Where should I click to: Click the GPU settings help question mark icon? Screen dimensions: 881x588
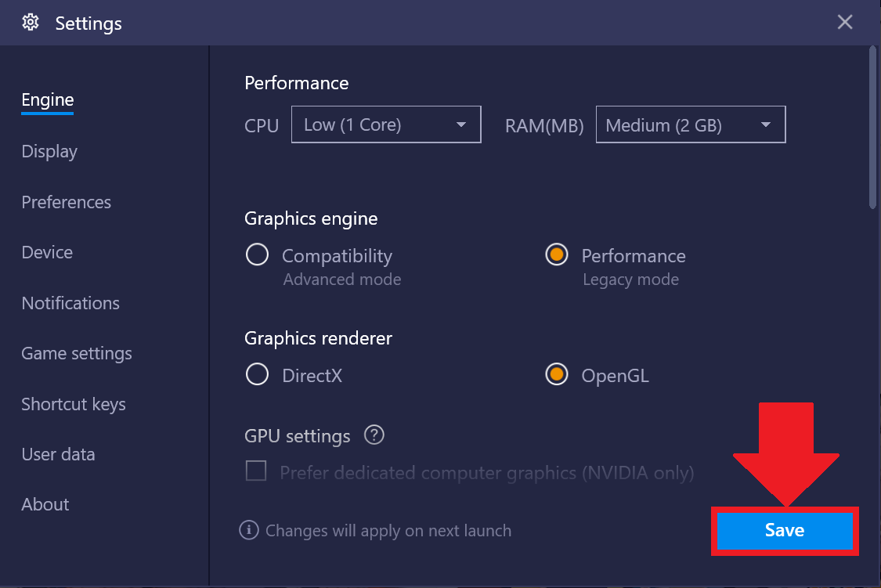(x=374, y=435)
